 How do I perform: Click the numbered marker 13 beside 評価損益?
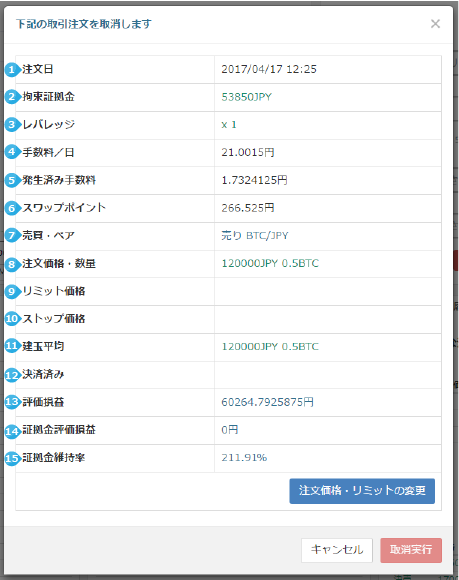point(12,402)
